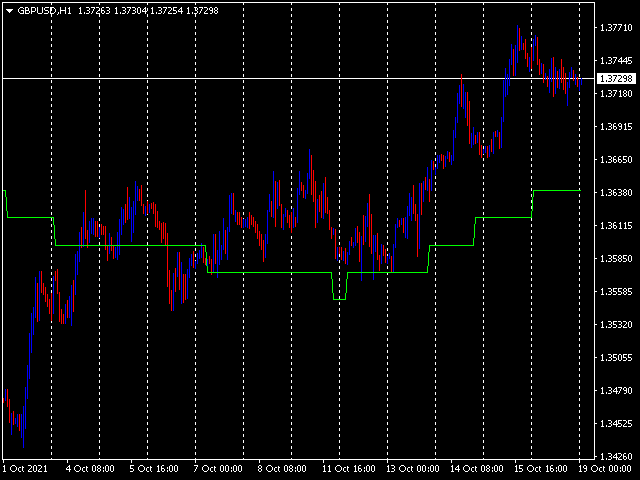Image resolution: width=640 pixels, height=480 pixels.
Task: Click the 1.36650 price scale label
Action: (x=616, y=160)
